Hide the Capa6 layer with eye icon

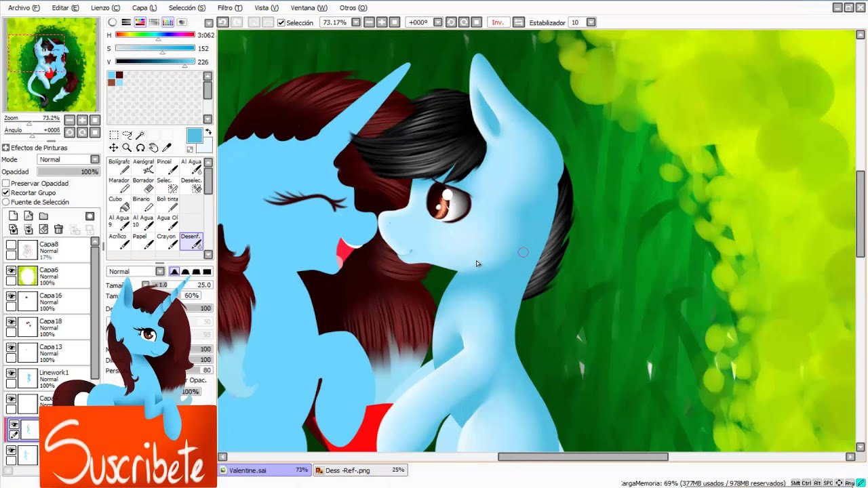tap(11, 270)
